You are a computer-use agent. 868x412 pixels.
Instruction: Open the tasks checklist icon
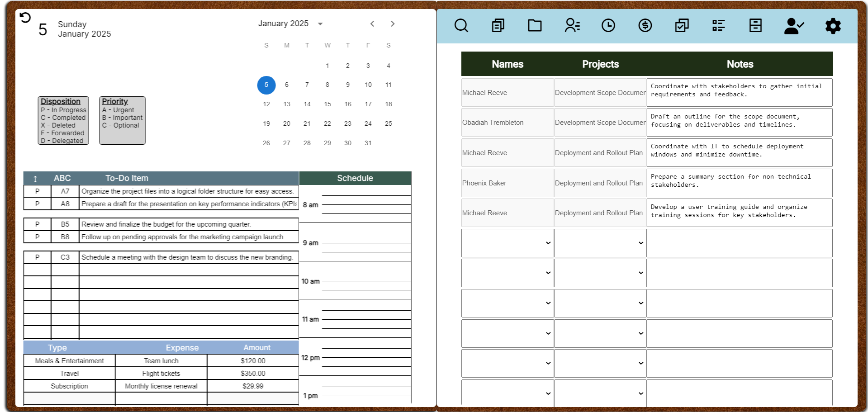click(682, 26)
